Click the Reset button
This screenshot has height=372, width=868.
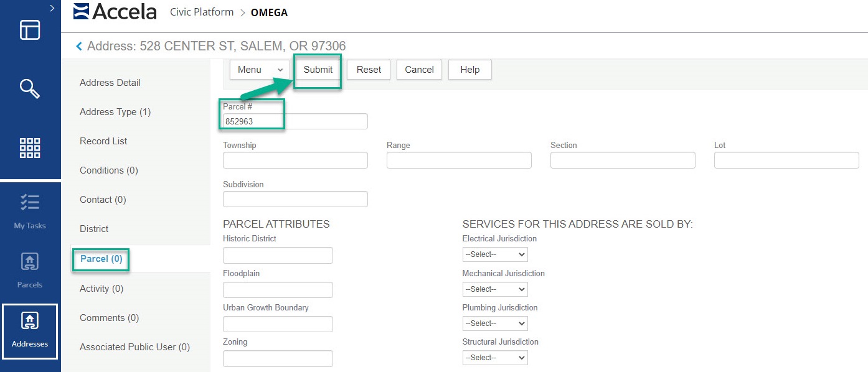(369, 70)
